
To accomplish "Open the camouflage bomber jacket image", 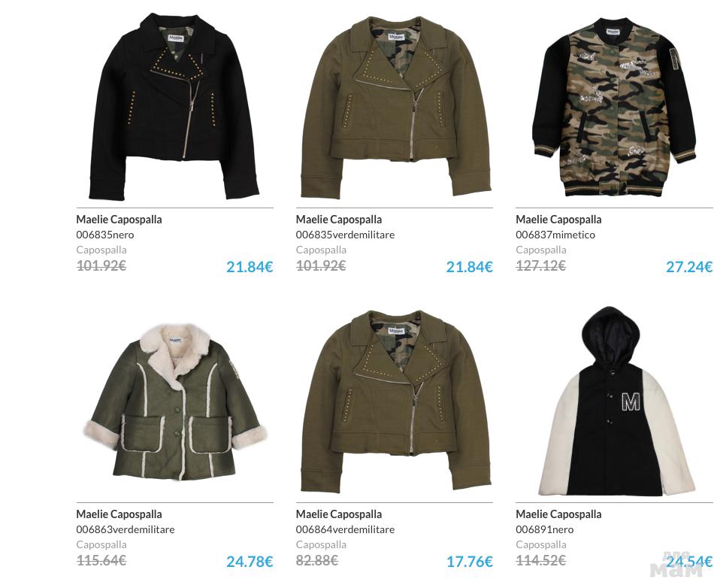I will tap(614, 108).
